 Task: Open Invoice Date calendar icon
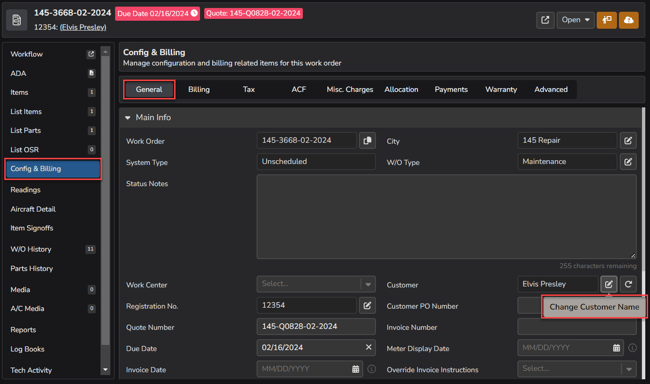(355, 369)
